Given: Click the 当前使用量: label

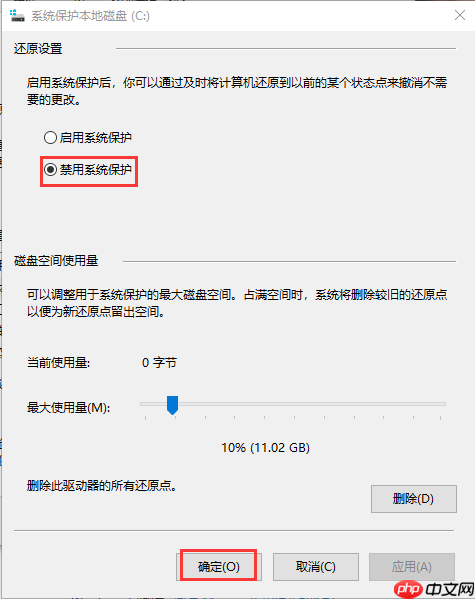Looking at the screenshot, I should [58, 363].
